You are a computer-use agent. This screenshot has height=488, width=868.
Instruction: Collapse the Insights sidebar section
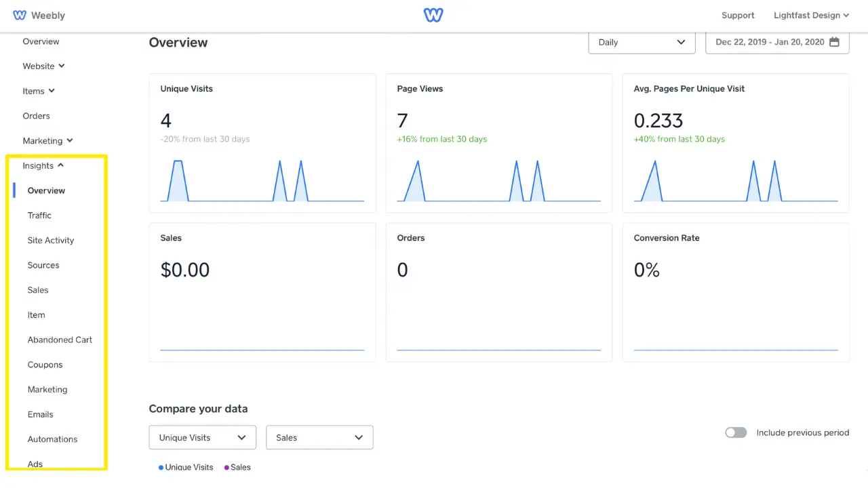[43, 165]
